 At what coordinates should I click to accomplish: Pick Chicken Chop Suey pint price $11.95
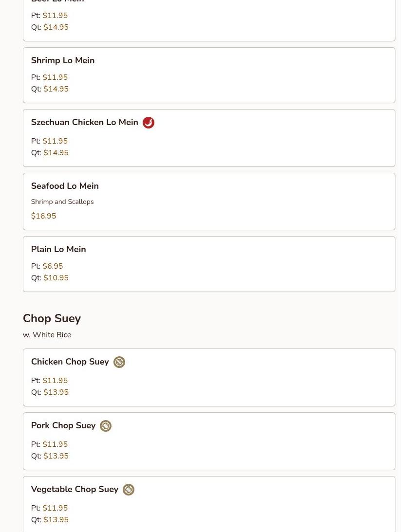click(55, 381)
